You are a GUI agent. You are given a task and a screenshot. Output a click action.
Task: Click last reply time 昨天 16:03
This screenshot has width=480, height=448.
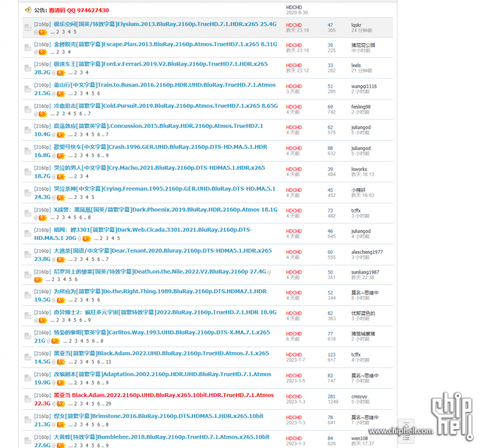tap(363, 195)
